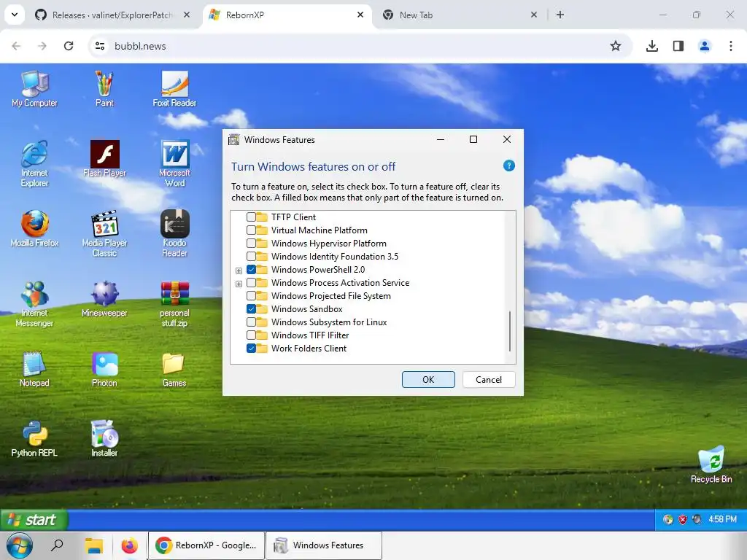Open the Paint desktop icon
This screenshot has width=747, height=560.
coord(104,89)
